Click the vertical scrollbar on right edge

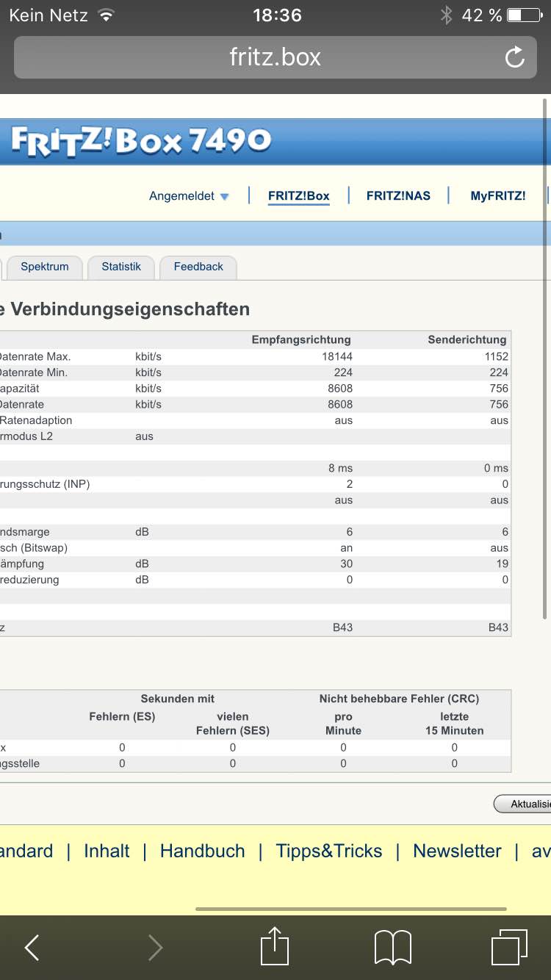point(545,360)
